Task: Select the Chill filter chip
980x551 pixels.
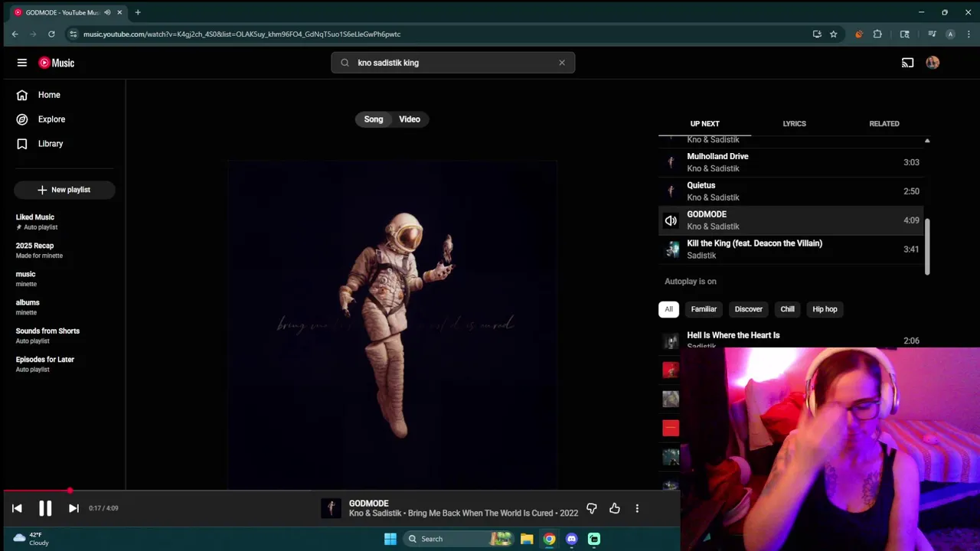Action: (x=787, y=309)
